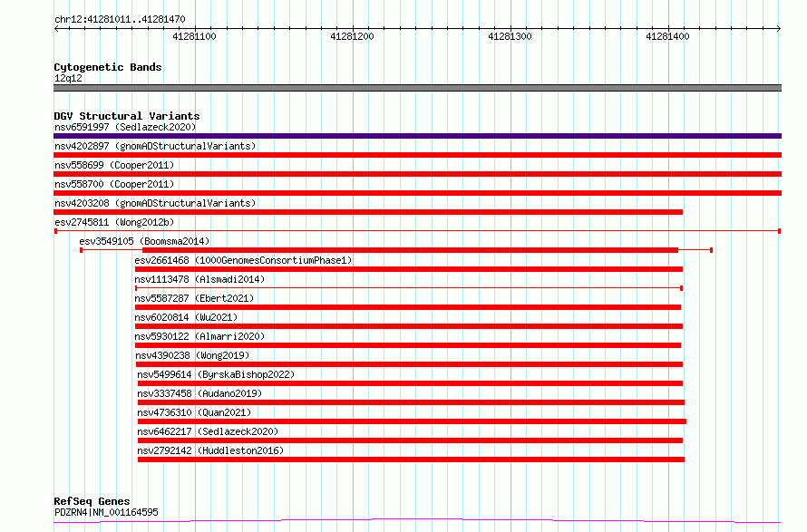Select the red bar under esv2661468
This screenshot has width=807, height=532.
tap(409, 269)
